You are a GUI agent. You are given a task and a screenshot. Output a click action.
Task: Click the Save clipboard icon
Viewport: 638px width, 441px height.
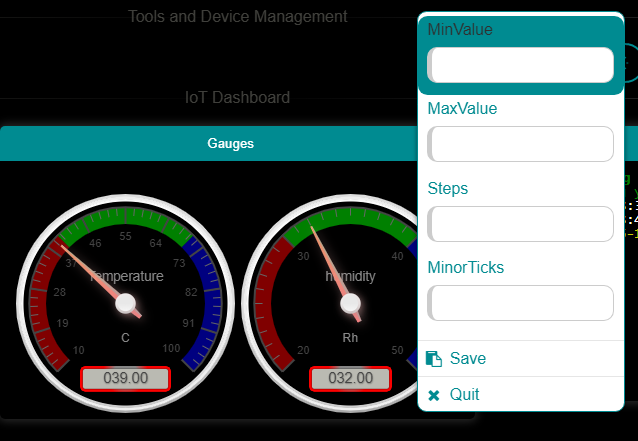click(434, 359)
